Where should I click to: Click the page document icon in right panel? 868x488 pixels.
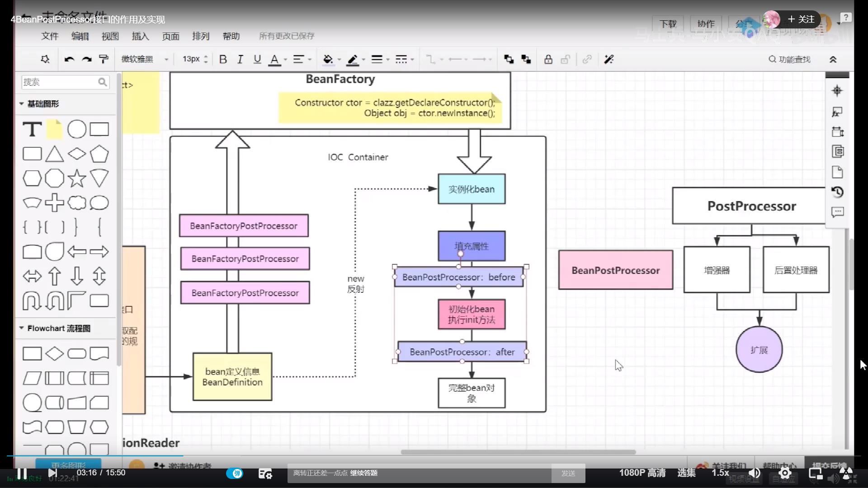837,172
